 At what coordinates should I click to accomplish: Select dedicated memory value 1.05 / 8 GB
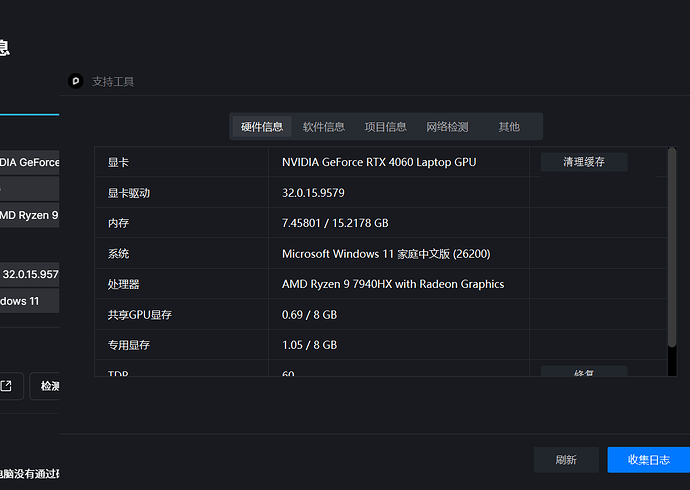(309, 345)
